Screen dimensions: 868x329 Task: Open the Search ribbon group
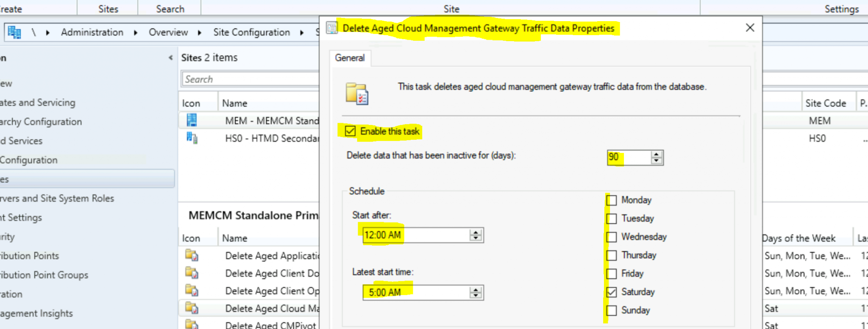coord(170,9)
